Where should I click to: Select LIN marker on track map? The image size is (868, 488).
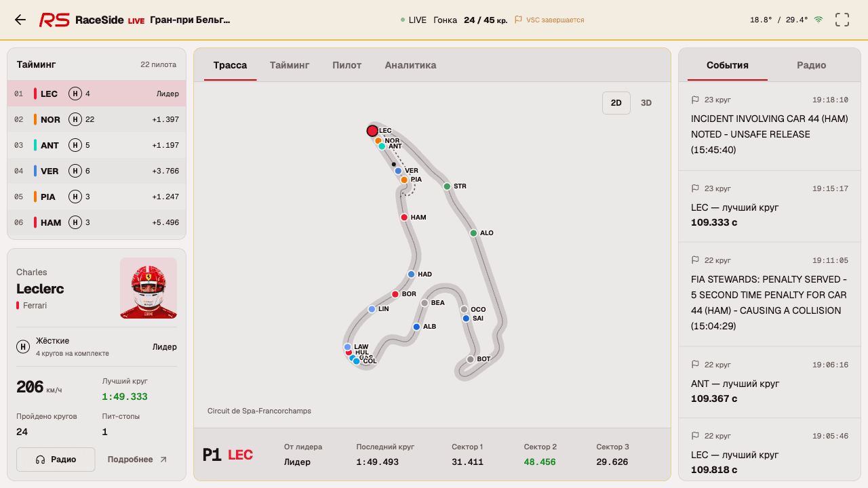tap(372, 309)
